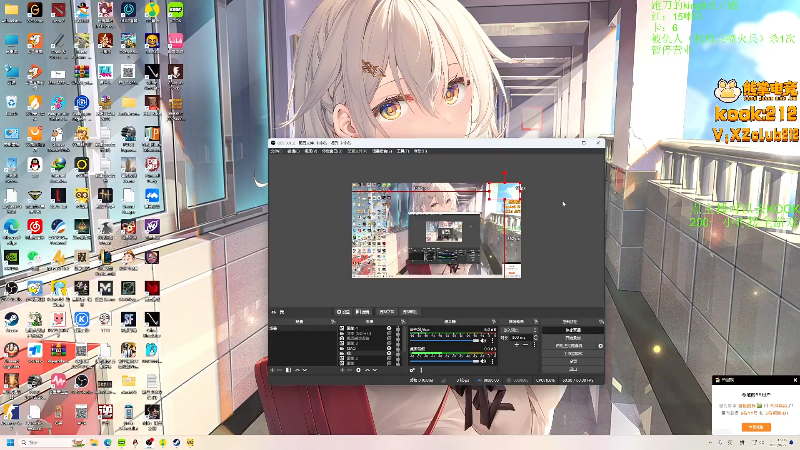Viewport: 800px width, 450px height.
Task: Pop out the Controls dock
Action: coord(601,321)
